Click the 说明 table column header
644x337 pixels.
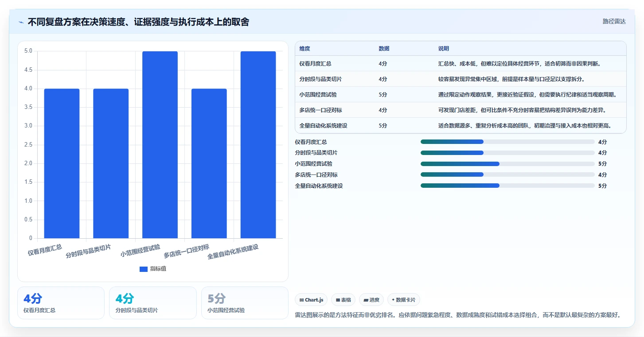444,49
